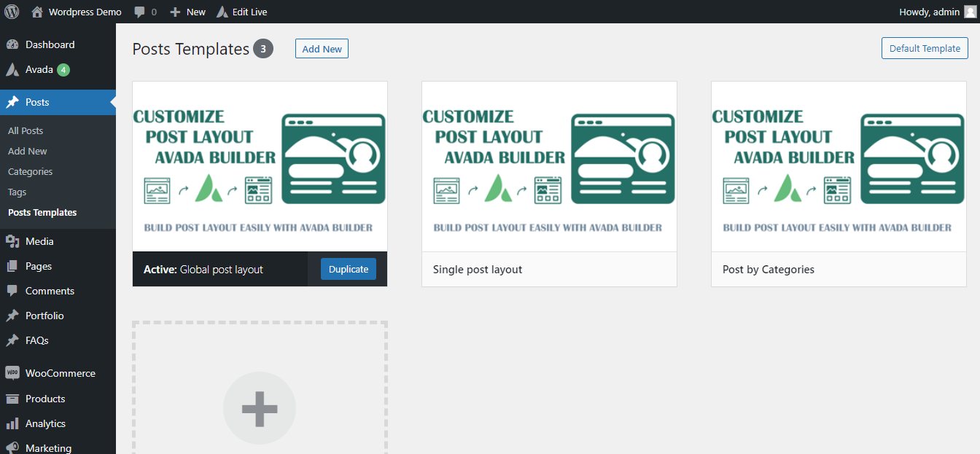Click the Products box icon
This screenshot has height=454, width=980.
tap(12, 399)
